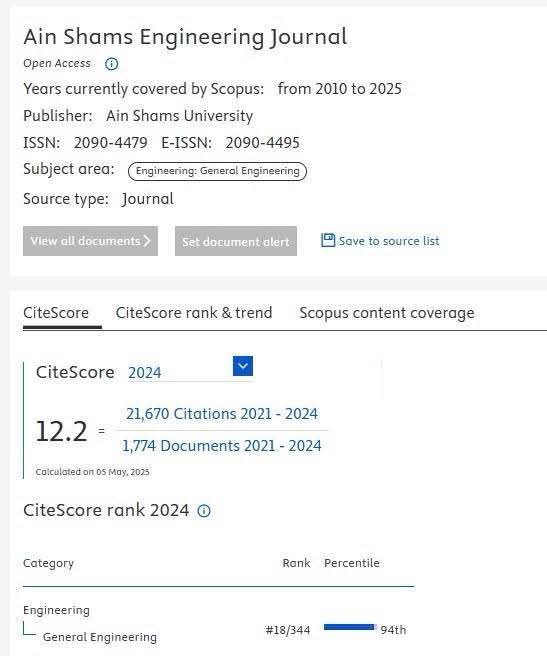
Task: Click the E-ISSN value 2090-4495
Action: click(262, 143)
